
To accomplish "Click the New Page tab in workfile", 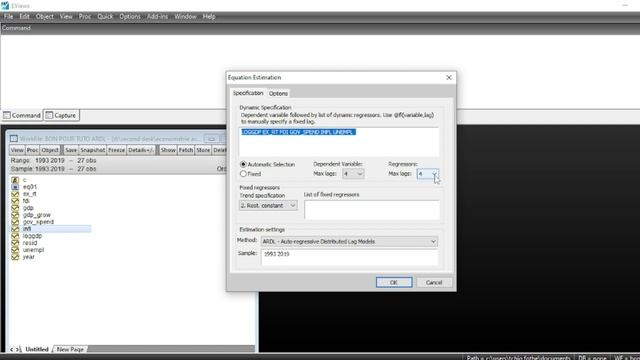I will [x=70, y=349].
